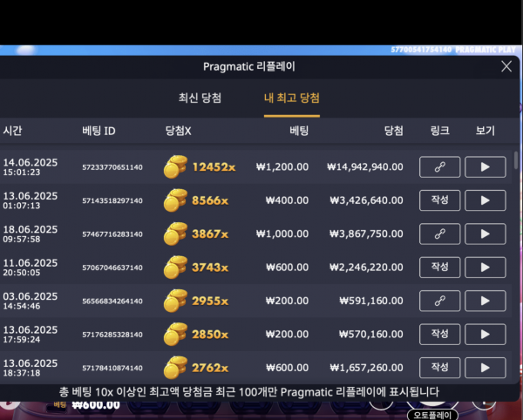The width and height of the screenshot is (523, 420).
Task: Watch the replay of the 2955x win
Action: (486, 301)
